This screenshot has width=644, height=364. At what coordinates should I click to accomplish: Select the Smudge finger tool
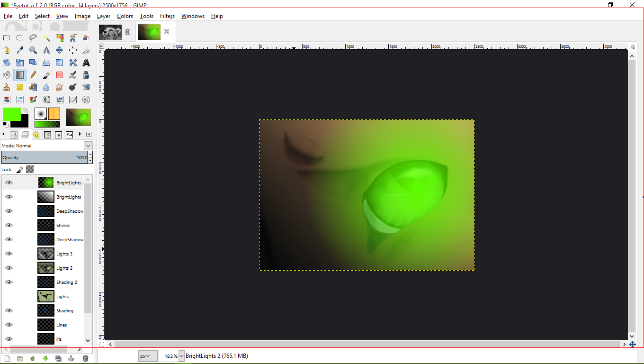click(x=60, y=87)
